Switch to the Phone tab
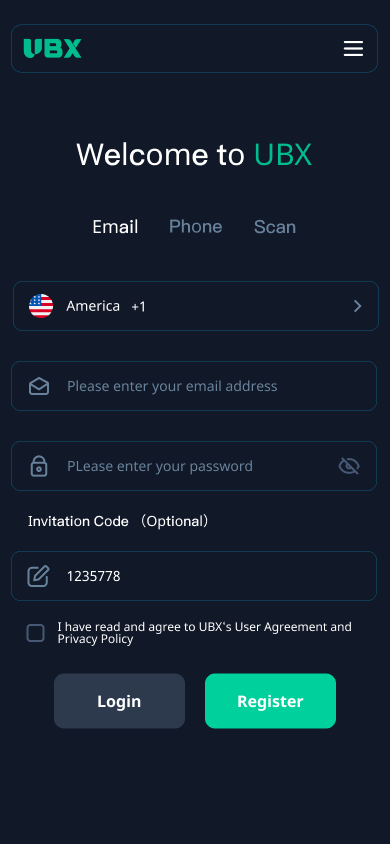Image resolution: width=390 pixels, height=844 pixels. pyautogui.click(x=195, y=227)
